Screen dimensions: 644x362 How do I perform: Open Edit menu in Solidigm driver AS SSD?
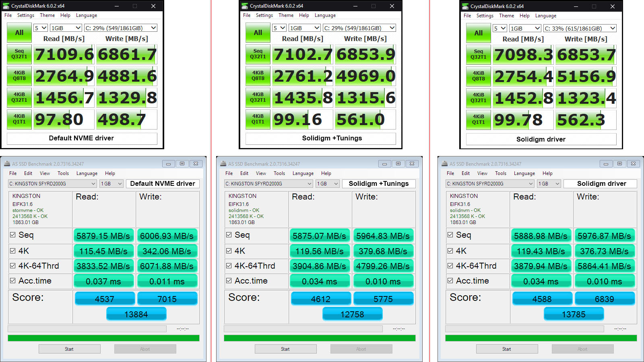click(x=466, y=173)
